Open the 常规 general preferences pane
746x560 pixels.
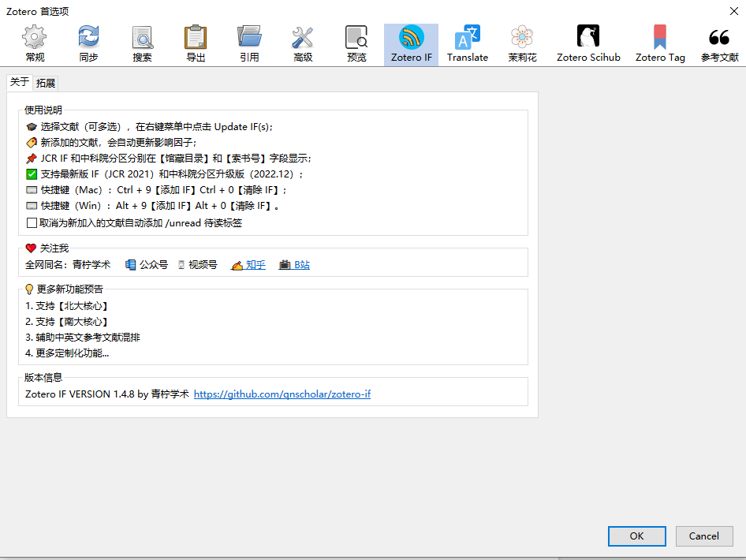tap(35, 44)
